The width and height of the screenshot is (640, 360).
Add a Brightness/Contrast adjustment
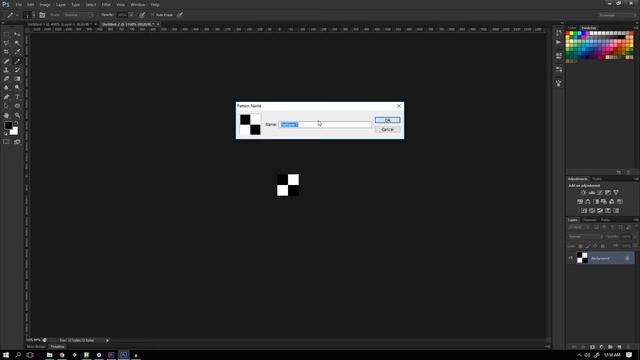584,192
